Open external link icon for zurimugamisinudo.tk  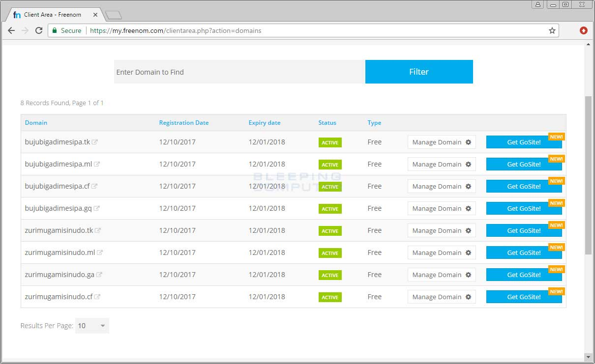[x=98, y=230]
